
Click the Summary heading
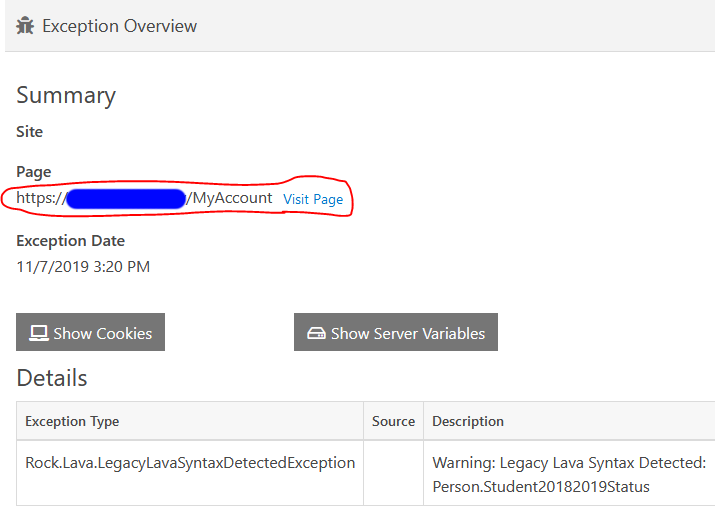[x=66, y=95]
